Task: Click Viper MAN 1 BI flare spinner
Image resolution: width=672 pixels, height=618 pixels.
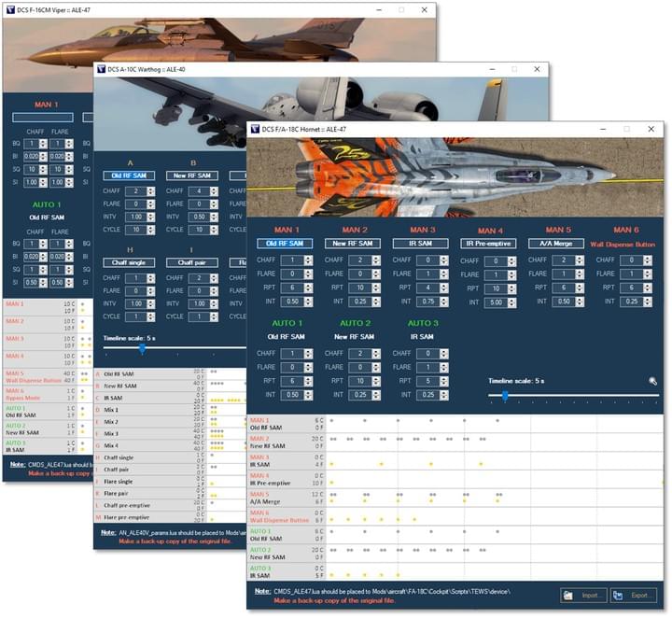Action: (x=62, y=157)
